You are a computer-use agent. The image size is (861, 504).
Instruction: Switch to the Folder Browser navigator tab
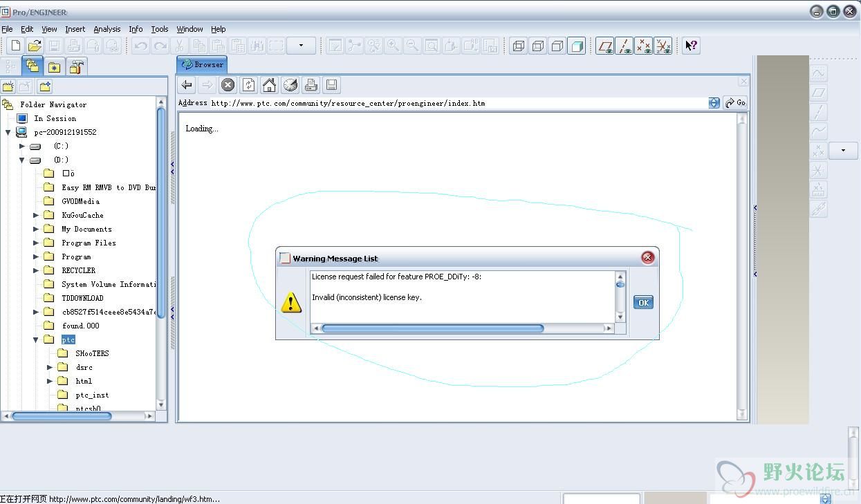(x=33, y=66)
